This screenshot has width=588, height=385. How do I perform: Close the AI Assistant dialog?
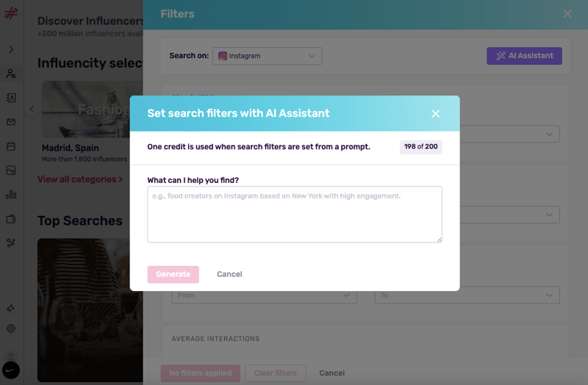click(435, 114)
